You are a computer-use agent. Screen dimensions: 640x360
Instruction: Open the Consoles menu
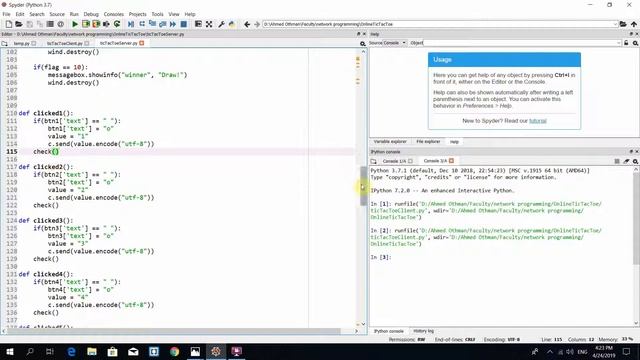tap(113, 14)
